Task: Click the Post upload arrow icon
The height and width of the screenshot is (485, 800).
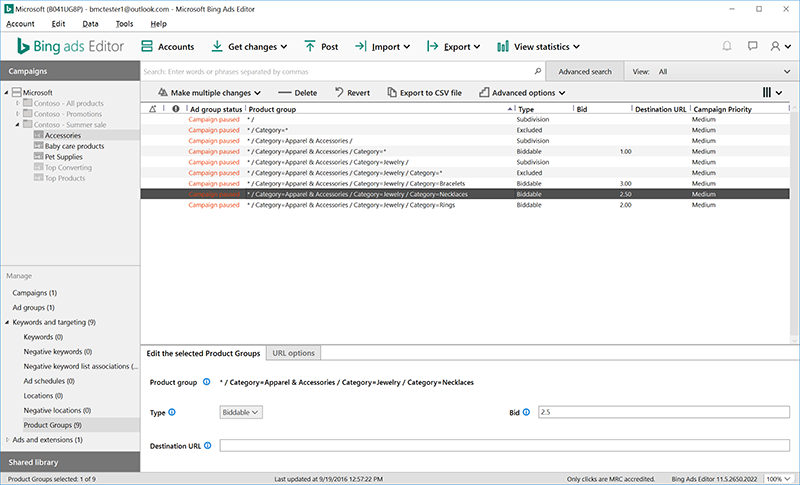Action: point(310,46)
